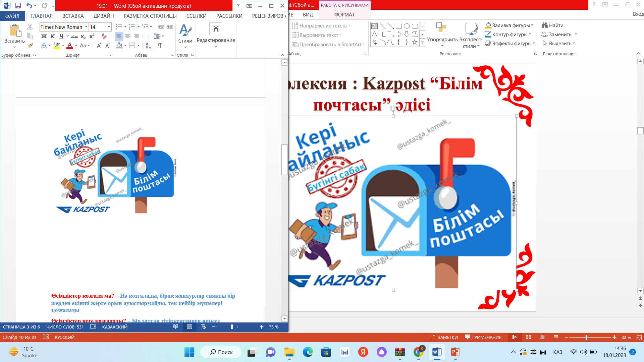Click the subscript x₂ icon
This screenshot has width=644, height=362.
point(83,36)
